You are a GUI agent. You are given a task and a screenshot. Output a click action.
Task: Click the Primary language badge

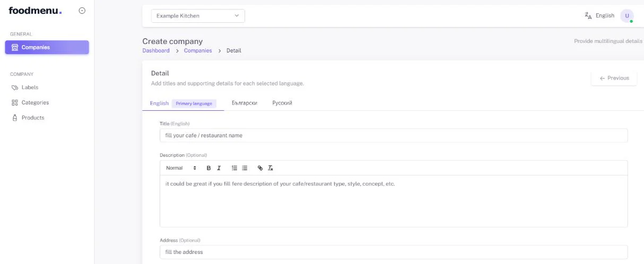pos(194,103)
